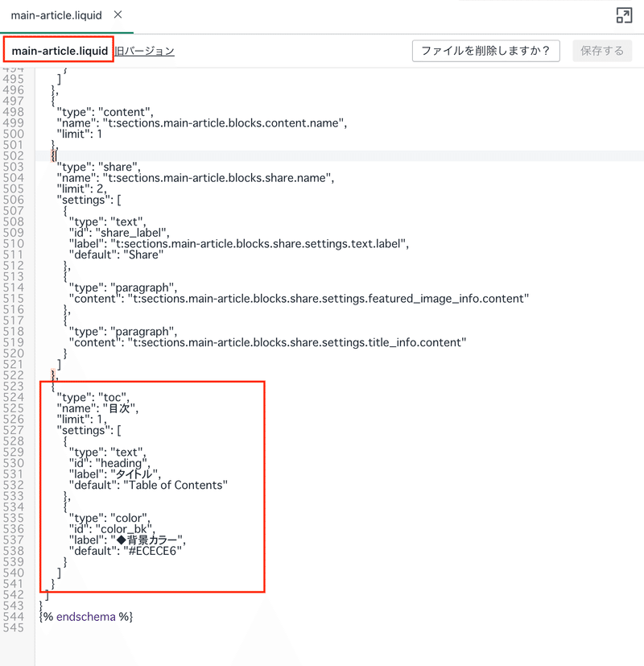The image size is (644, 666).
Task: Click the "type": "share" line
Action: 98,167
